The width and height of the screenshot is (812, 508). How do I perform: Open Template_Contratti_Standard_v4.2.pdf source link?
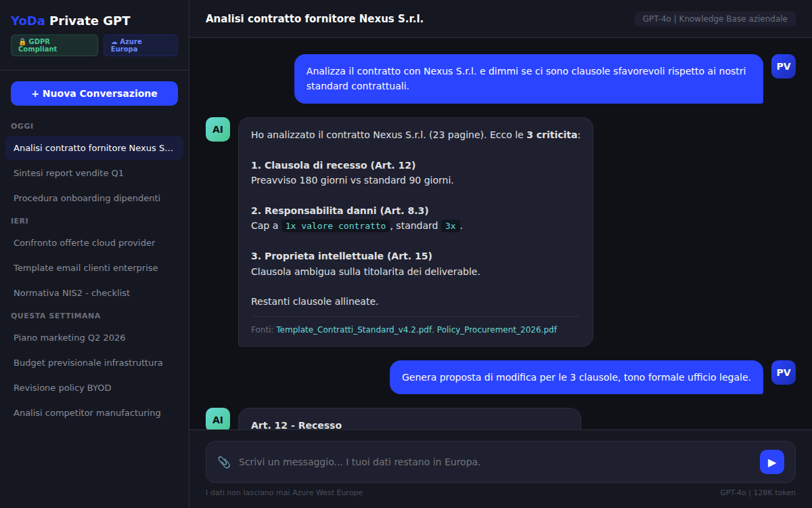tap(353, 330)
